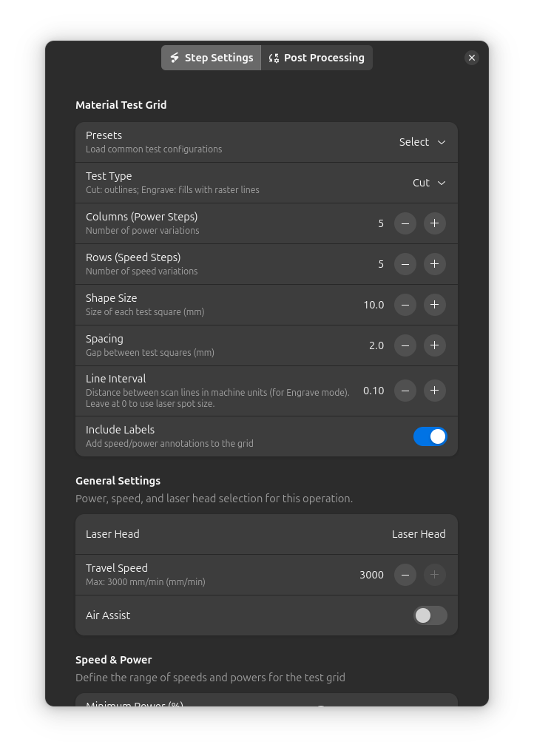Dismiss the dialog with the X button
The height and width of the screenshot is (756, 534).
[x=472, y=58]
